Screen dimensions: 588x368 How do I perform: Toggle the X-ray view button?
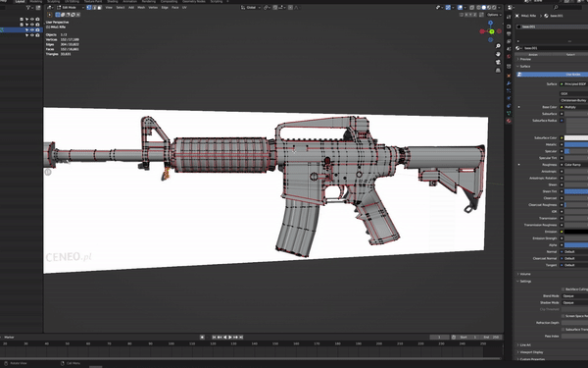(x=472, y=8)
